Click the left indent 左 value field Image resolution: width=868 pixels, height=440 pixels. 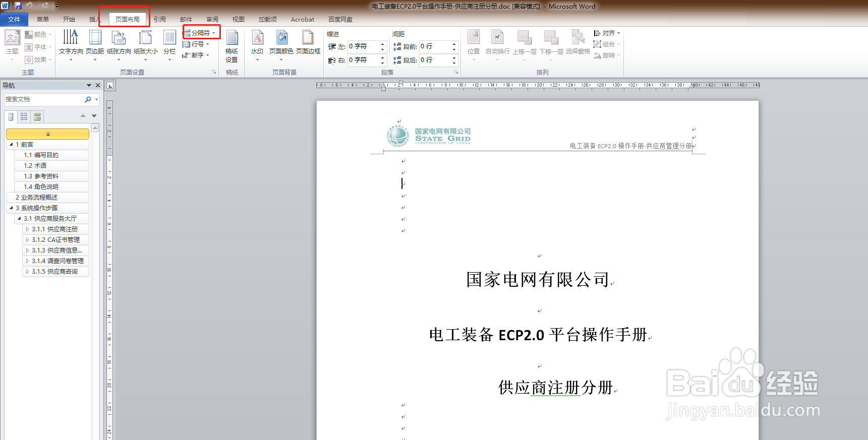(363, 46)
